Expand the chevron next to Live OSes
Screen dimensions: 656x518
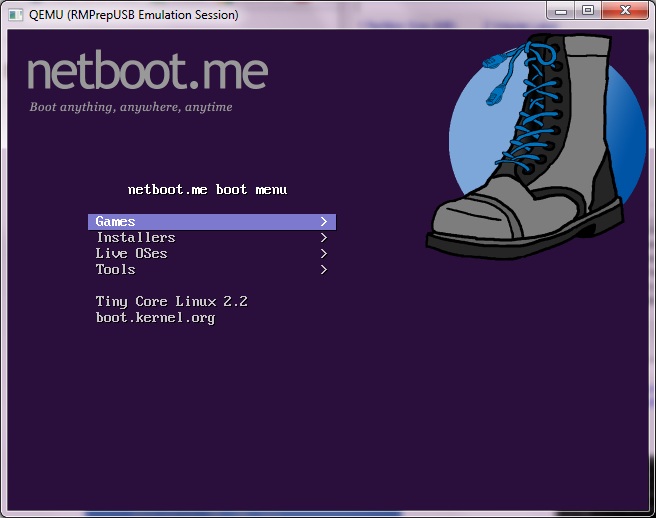[x=323, y=254]
